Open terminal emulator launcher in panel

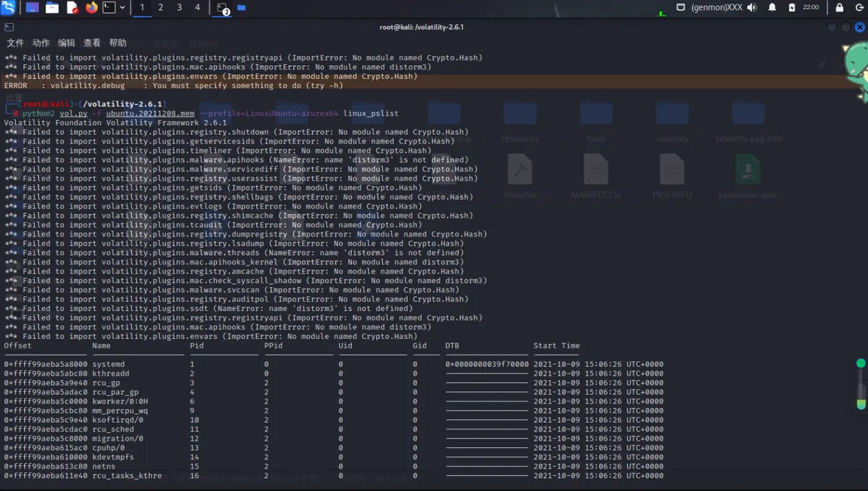(109, 7)
